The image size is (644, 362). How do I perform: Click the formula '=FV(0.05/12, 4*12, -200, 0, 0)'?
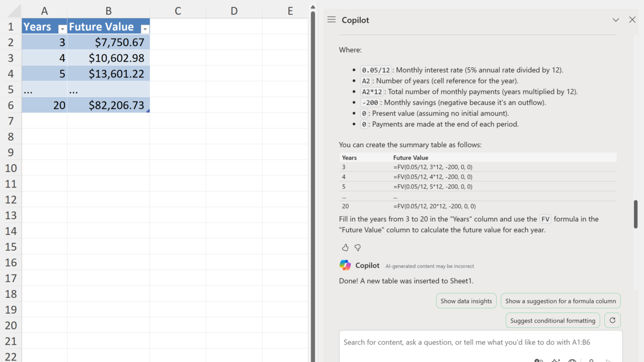[x=433, y=176]
